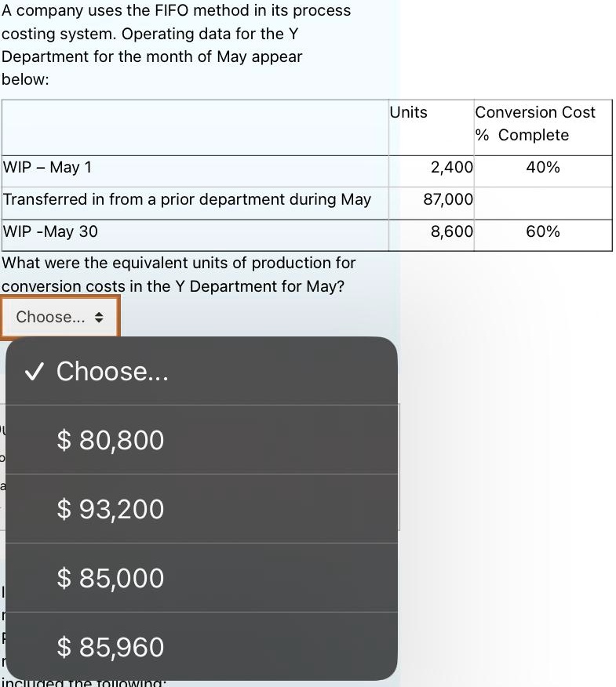Select the $ 93,200 answer option

coord(110,510)
